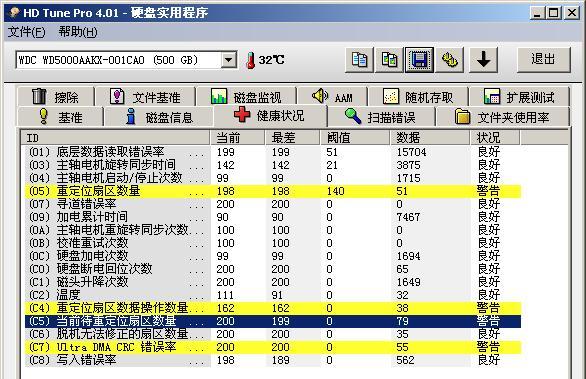Image resolution: width=586 pixels, height=379 pixels.
Task: Switch to the AAM tab
Action: click(x=332, y=97)
